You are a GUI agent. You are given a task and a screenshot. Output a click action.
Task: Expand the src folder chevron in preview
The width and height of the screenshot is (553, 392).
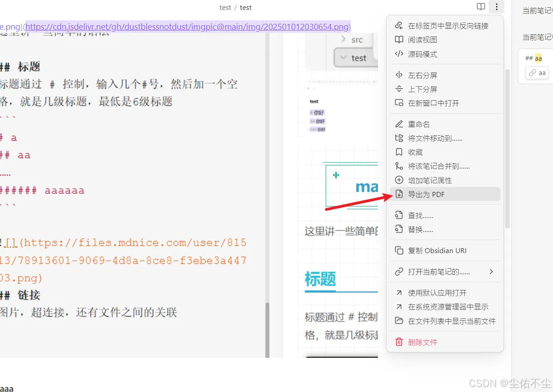click(344, 40)
